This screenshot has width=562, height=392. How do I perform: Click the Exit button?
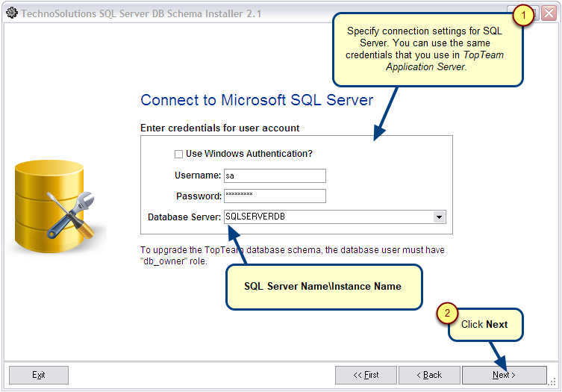39,375
